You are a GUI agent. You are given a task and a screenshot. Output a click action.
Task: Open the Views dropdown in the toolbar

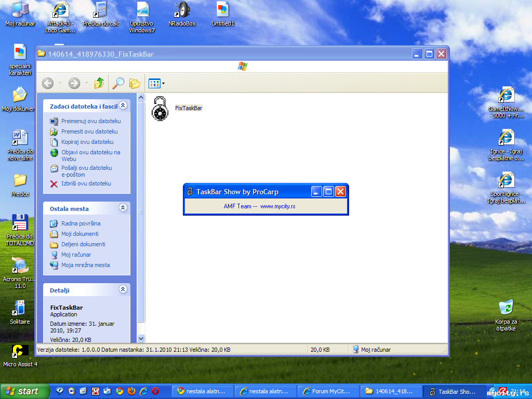pyautogui.click(x=156, y=83)
